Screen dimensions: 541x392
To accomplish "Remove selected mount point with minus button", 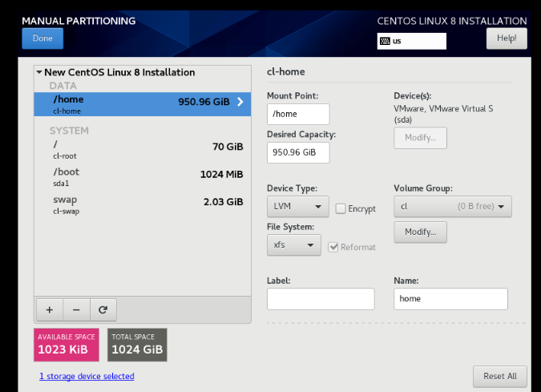I will (76, 310).
